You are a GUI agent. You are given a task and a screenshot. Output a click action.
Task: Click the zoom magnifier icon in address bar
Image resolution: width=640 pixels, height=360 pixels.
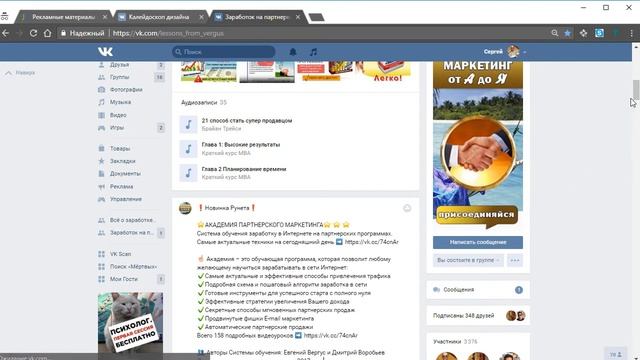click(555, 33)
